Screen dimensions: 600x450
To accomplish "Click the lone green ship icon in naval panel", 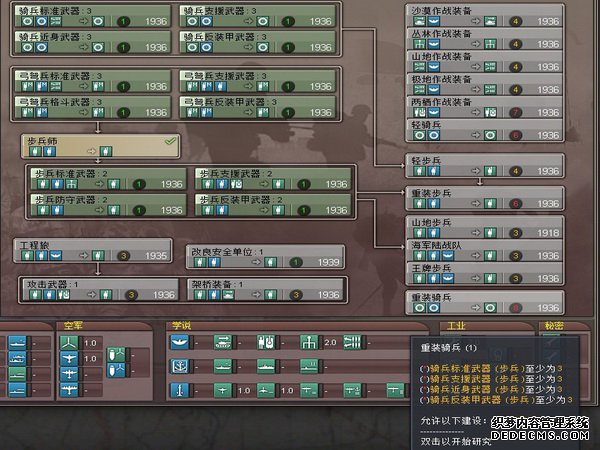I will pos(17,374).
